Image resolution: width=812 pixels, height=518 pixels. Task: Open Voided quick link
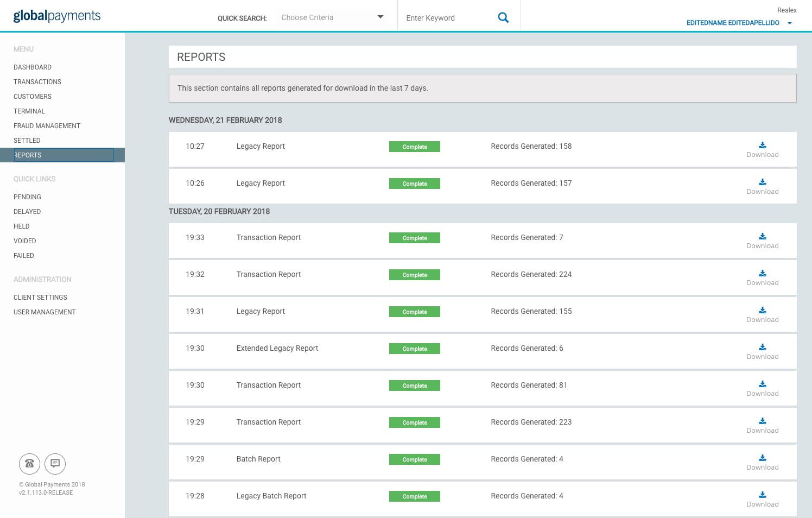click(25, 241)
